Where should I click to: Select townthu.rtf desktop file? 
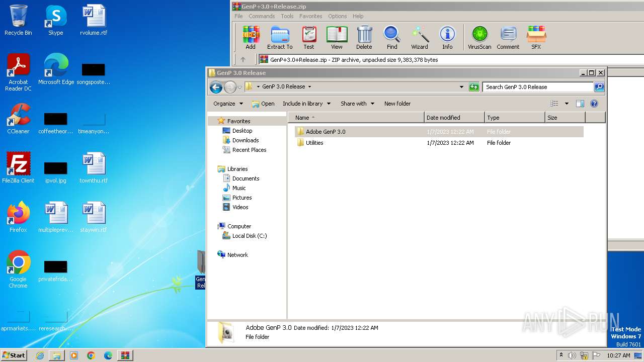pos(94,168)
